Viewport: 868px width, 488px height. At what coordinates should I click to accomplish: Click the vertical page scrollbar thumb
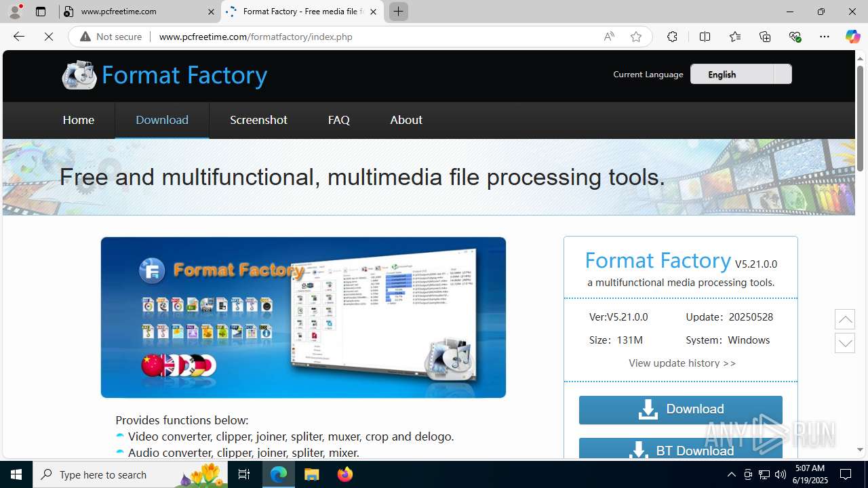[860, 119]
